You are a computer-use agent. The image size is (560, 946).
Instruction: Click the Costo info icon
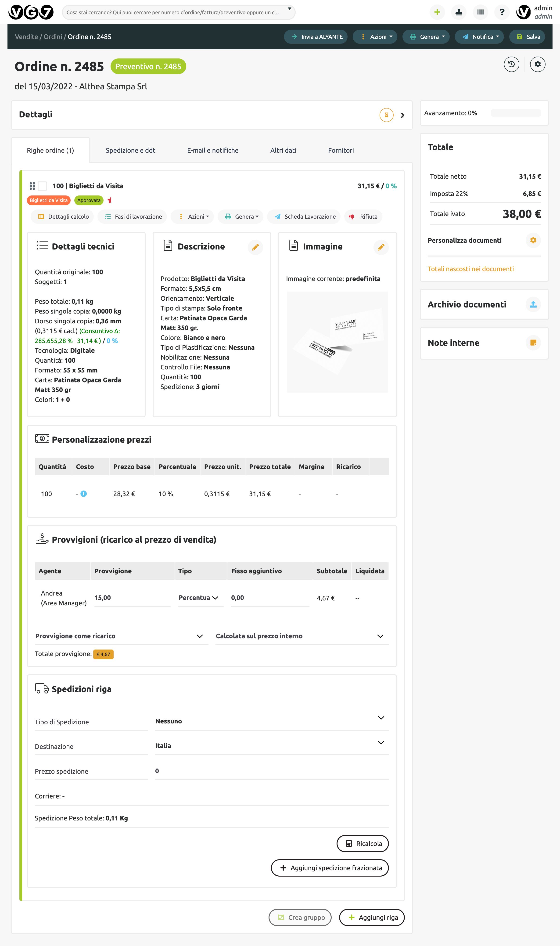point(84,494)
